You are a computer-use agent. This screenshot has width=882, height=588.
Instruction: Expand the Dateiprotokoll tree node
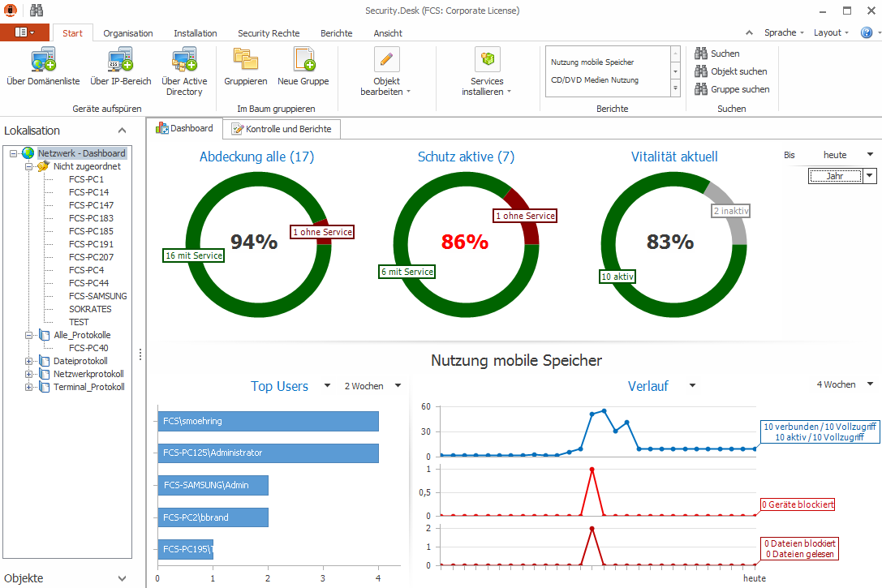click(x=28, y=361)
